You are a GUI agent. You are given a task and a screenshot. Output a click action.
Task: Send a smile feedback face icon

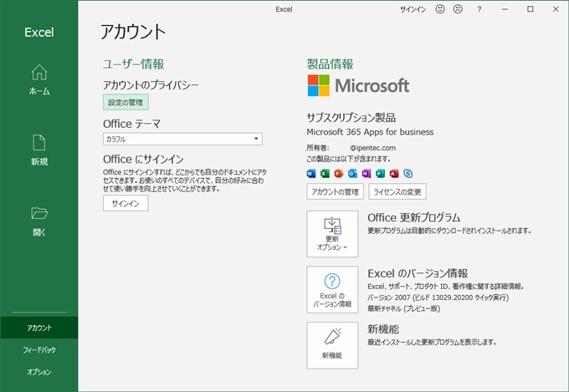(x=440, y=9)
